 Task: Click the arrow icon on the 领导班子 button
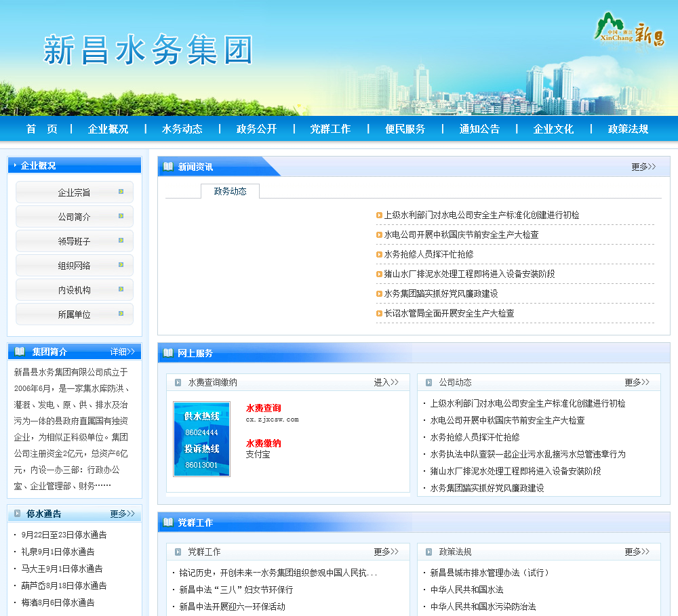point(121,241)
